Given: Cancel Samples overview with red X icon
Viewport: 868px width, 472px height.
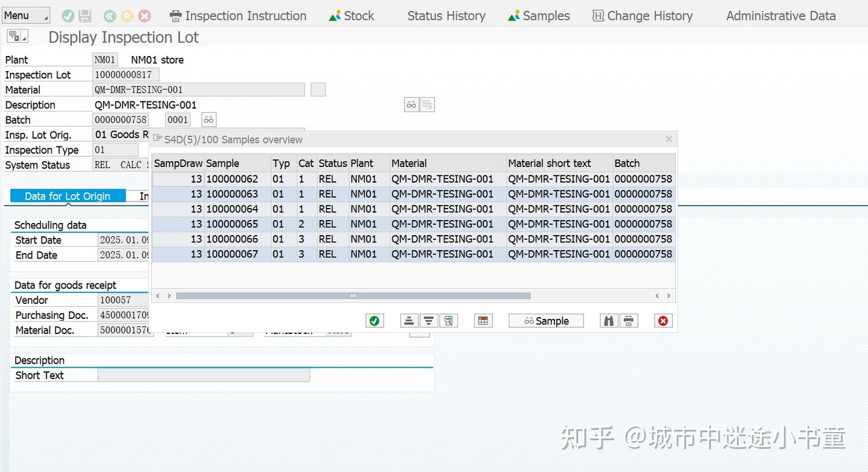Looking at the screenshot, I should pos(663,321).
